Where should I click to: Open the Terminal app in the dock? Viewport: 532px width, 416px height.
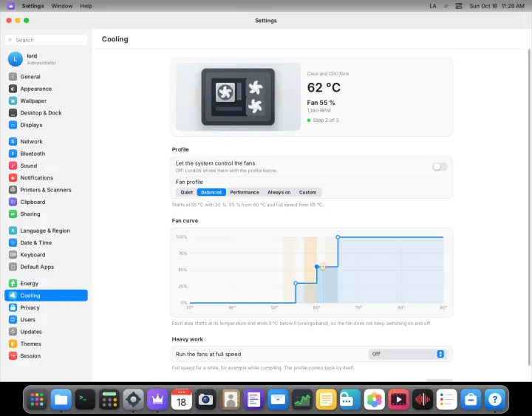85,399
